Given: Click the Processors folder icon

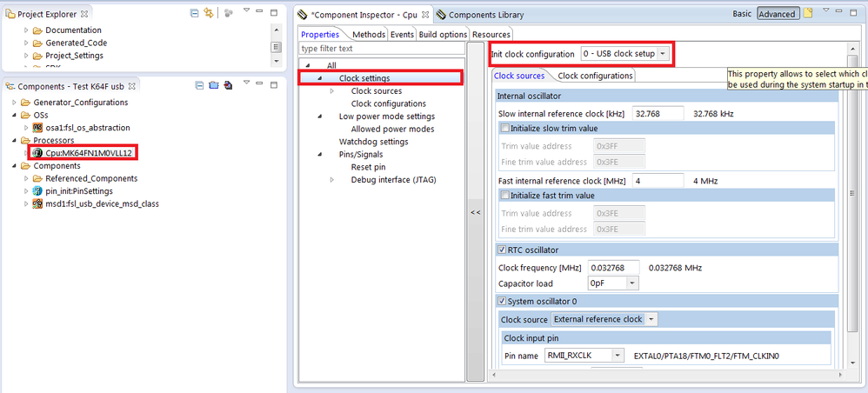Looking at the screenshot, I should 25,141.
